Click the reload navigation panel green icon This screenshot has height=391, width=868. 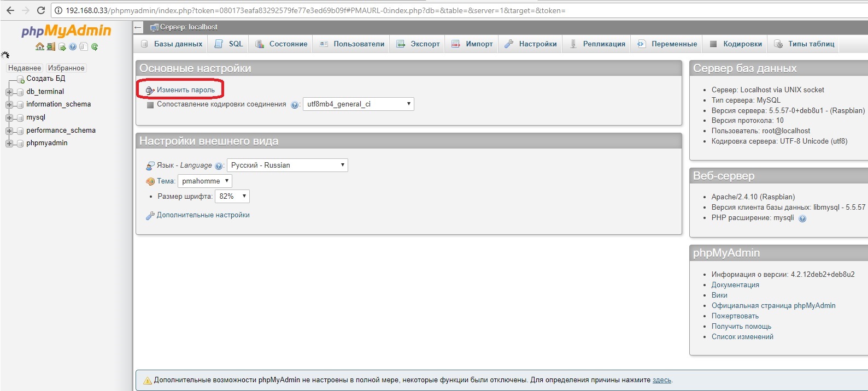pos(95,47)
